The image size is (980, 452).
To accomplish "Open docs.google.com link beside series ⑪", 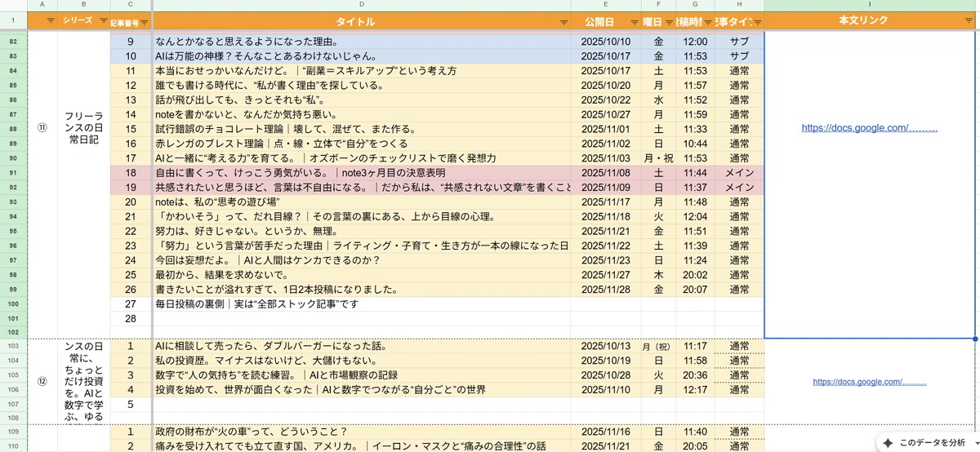I will click(869, 128).
